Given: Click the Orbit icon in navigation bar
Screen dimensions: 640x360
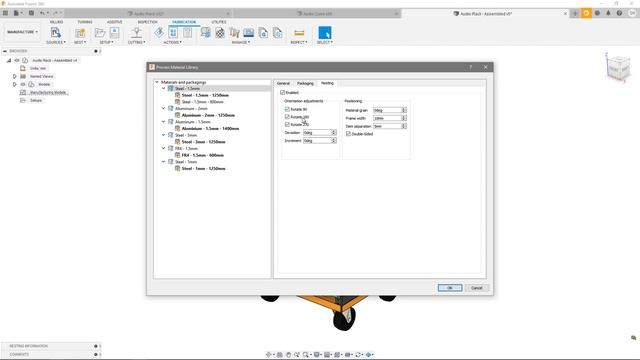Looking at the screenshot, I should pyautogui.click(x=269, y=354).
